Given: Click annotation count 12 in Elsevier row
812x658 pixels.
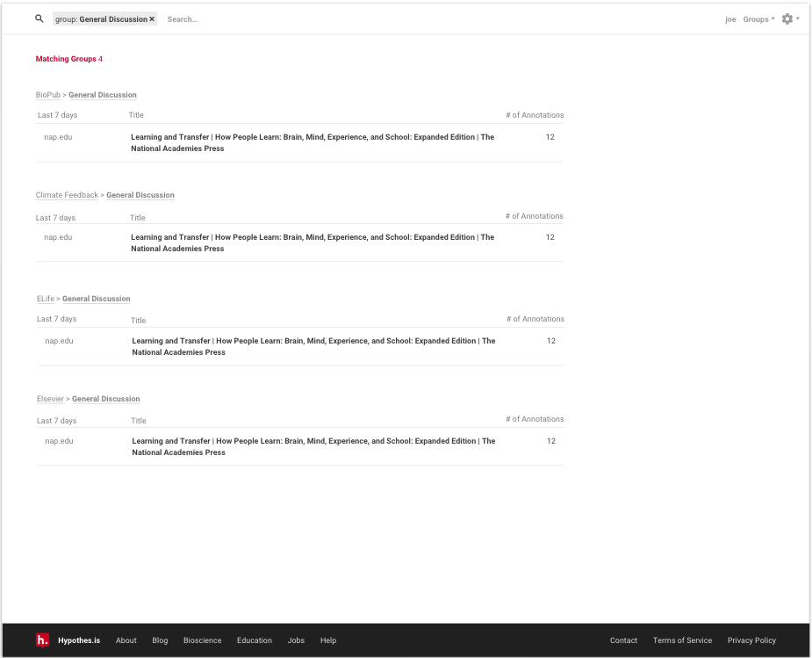Looking at the screenshot, I should [x=551, y=440].
